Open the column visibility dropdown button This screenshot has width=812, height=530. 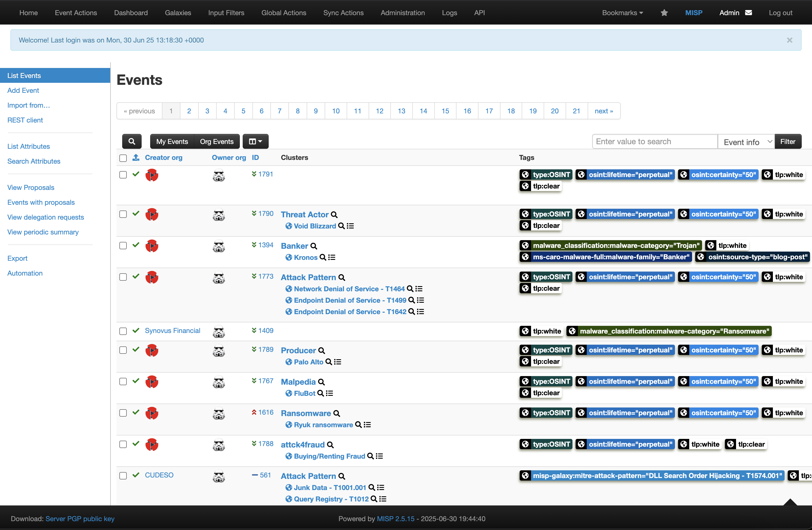pos(256,141)
